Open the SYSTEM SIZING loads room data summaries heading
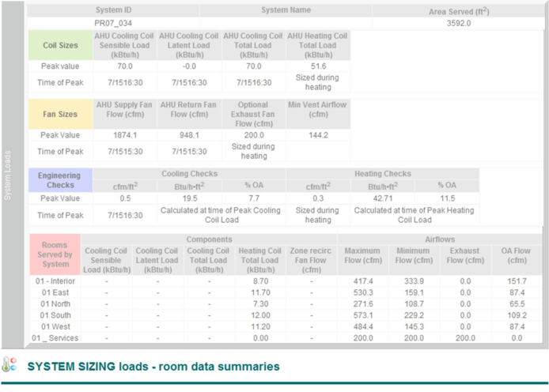 (153, 367)
